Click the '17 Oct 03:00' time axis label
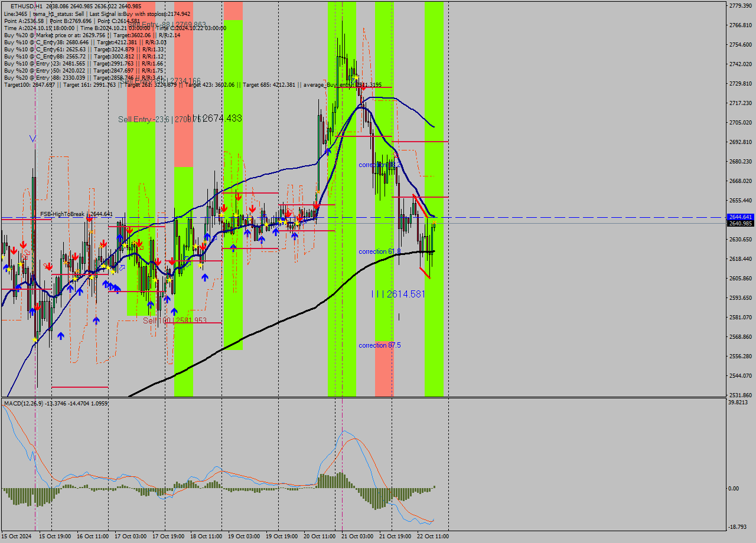756x543 pixels. tap(131, 537)
